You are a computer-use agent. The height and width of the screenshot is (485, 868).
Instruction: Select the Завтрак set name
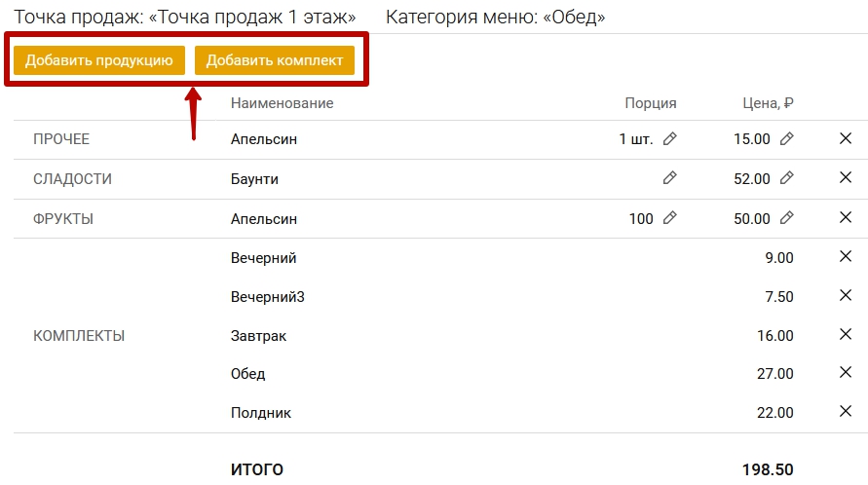coord(258,336)
